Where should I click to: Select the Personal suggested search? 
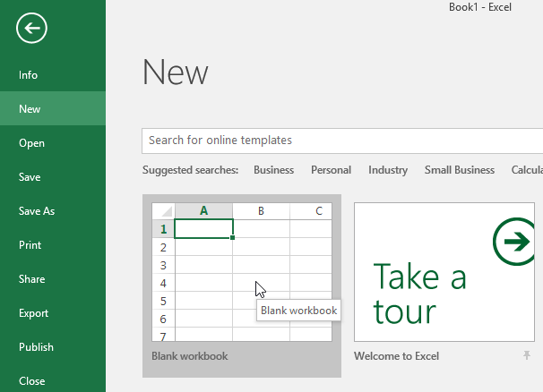pyautogui.click(x=331, y=170)
